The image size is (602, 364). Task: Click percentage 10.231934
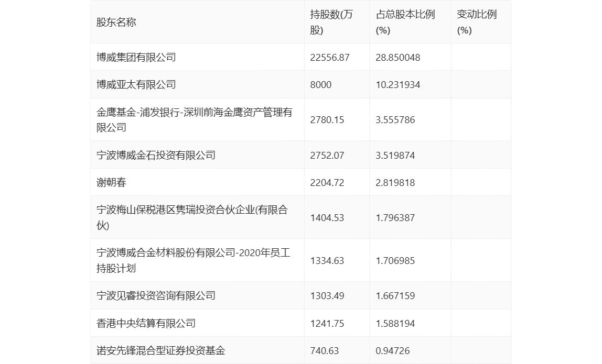397,85
